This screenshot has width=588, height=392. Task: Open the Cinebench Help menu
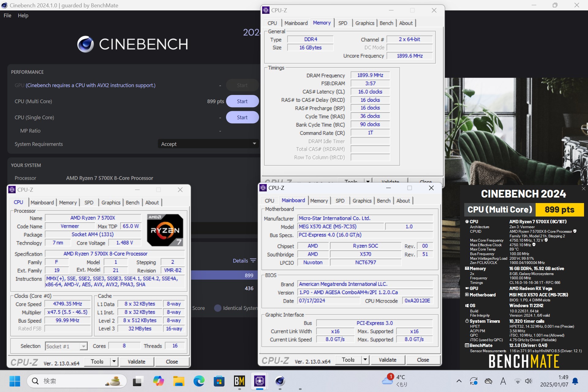click(23, 15)
